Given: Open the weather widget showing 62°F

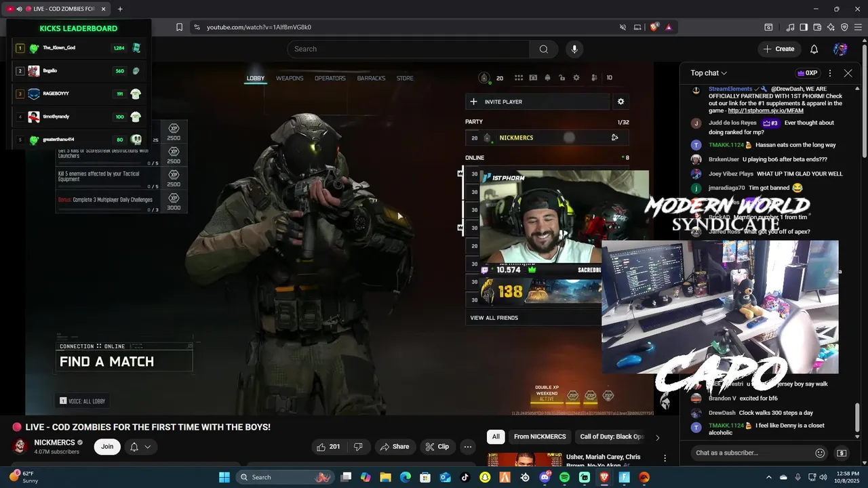Looking at the screenshot, I should [24, 477].
